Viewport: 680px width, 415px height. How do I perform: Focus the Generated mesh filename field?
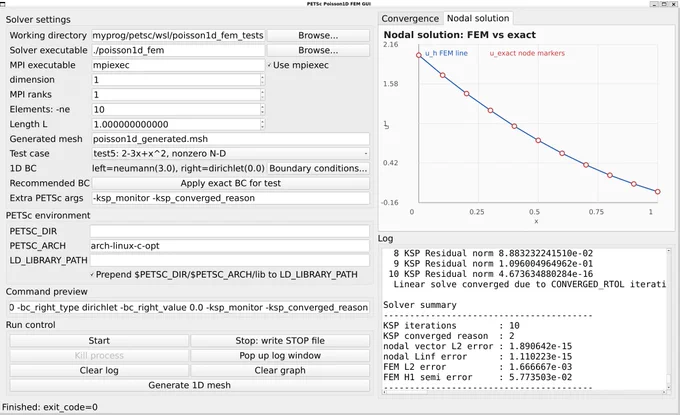pos(230,139)
